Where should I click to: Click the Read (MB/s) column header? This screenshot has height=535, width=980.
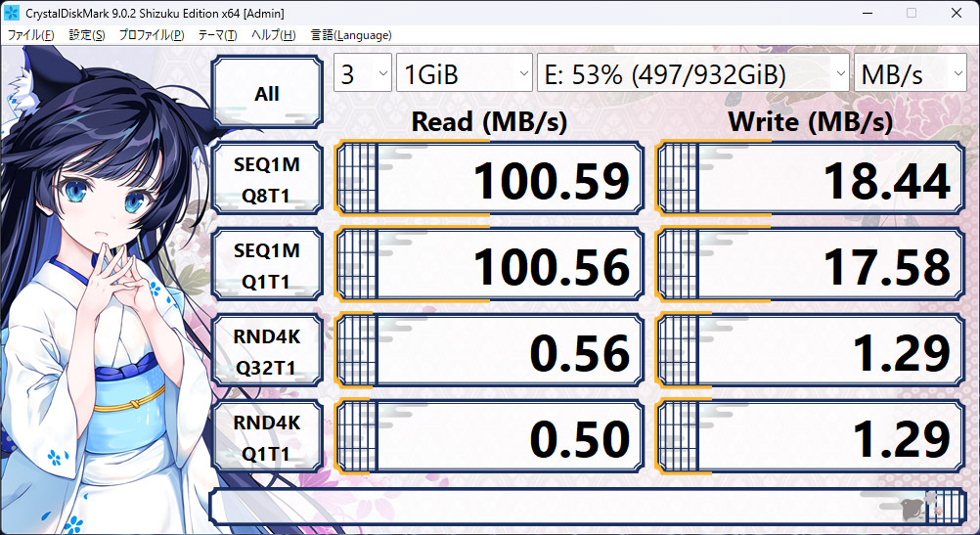click(489, 121)
